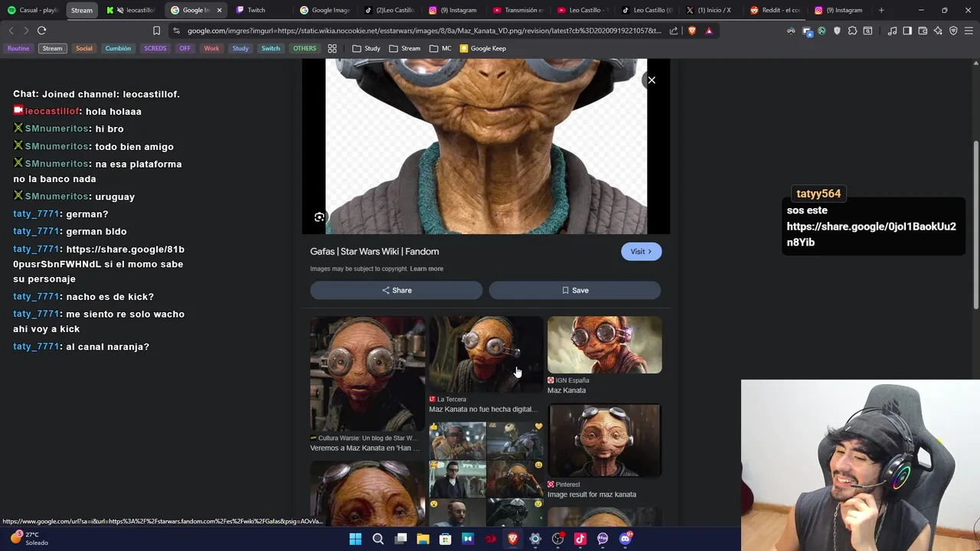The image size is (980, 551).
Task: Save the image with Save button
Action: coord(575,290)
